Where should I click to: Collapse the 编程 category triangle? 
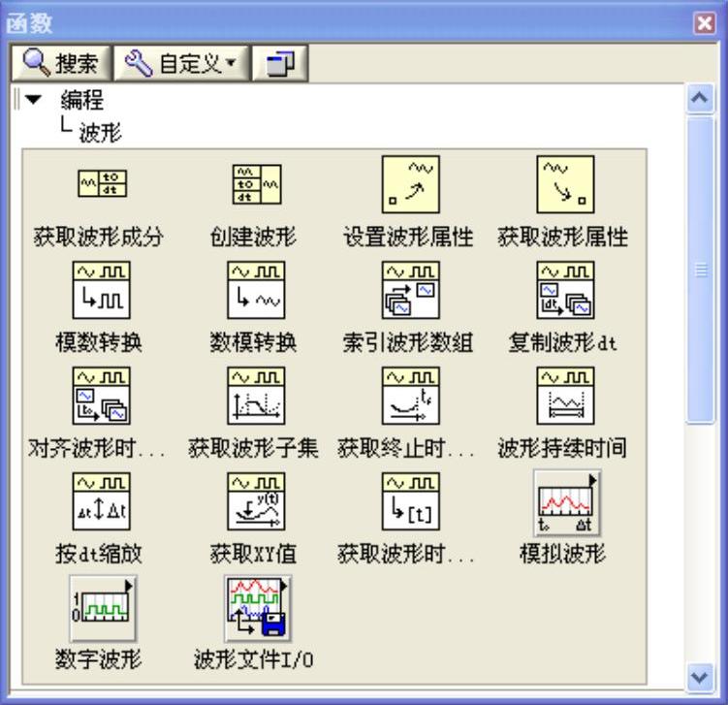33,99
